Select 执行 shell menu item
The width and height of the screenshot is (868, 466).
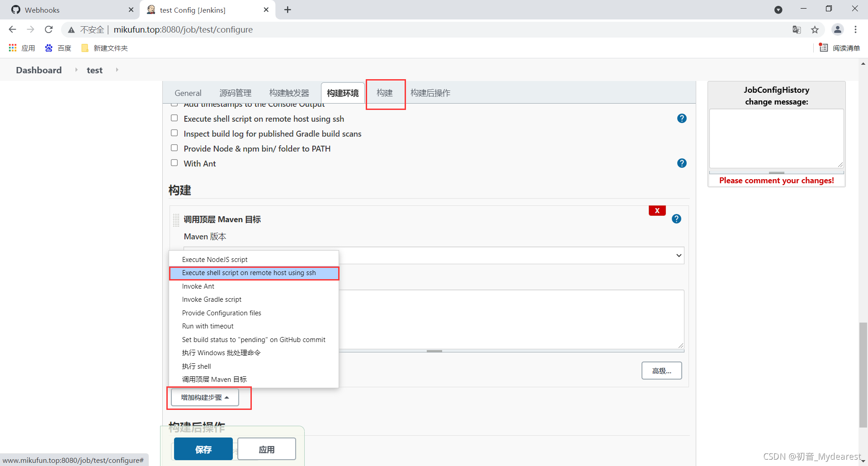254,366
